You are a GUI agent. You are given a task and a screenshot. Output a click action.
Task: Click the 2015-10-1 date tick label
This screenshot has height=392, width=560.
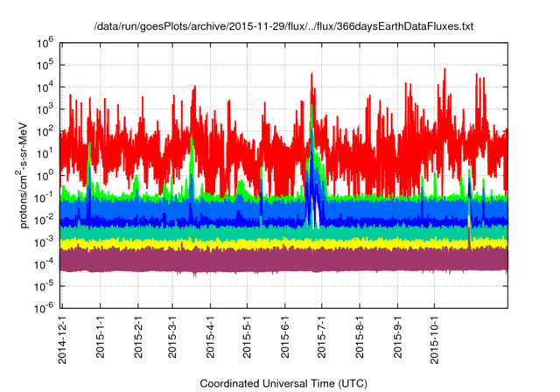[x=434, y=339]
